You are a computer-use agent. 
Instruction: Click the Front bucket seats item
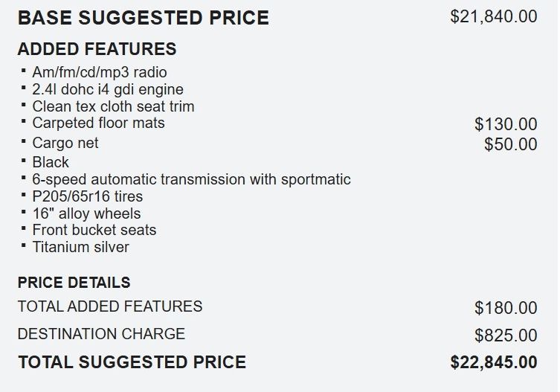pos(94,230)
